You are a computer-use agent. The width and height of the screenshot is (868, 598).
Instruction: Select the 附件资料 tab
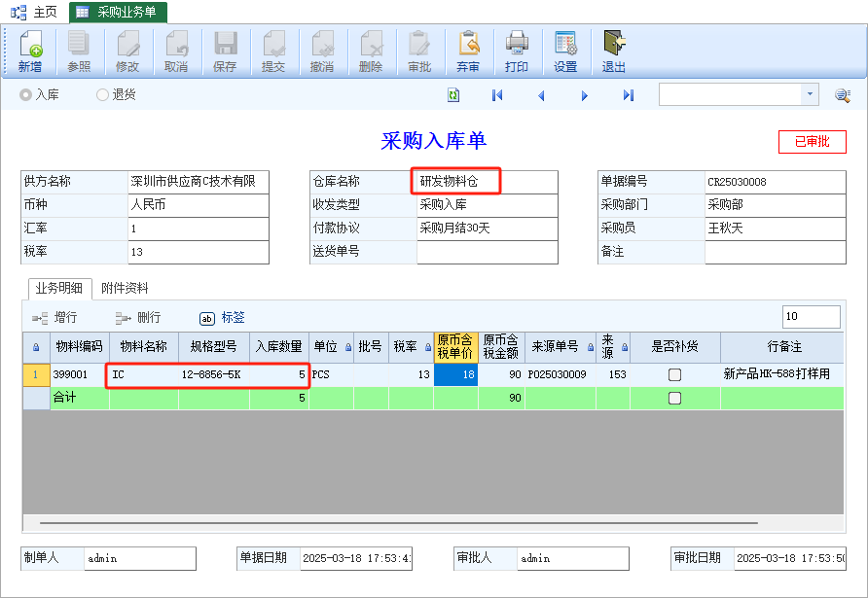[126, 288]
